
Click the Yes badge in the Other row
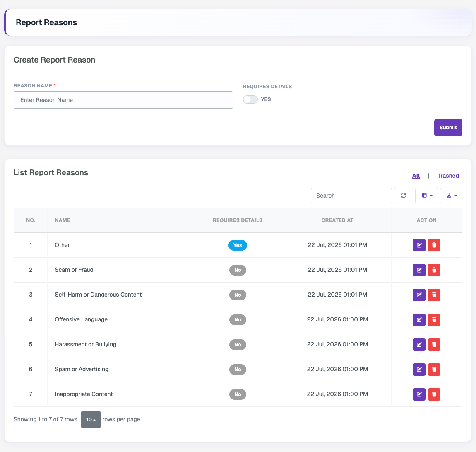pyautogui.click(x=238, y=245)
